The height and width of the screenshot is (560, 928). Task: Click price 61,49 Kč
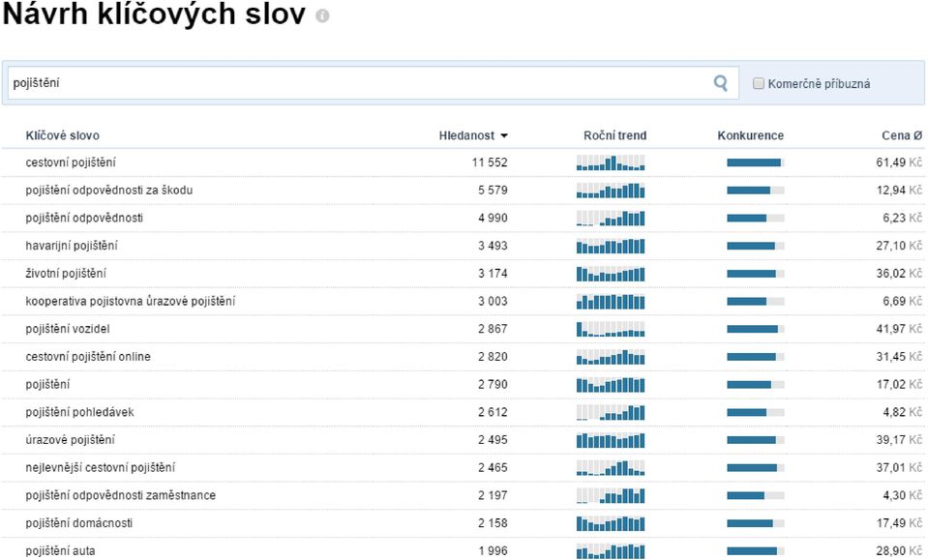click(899, 162)
